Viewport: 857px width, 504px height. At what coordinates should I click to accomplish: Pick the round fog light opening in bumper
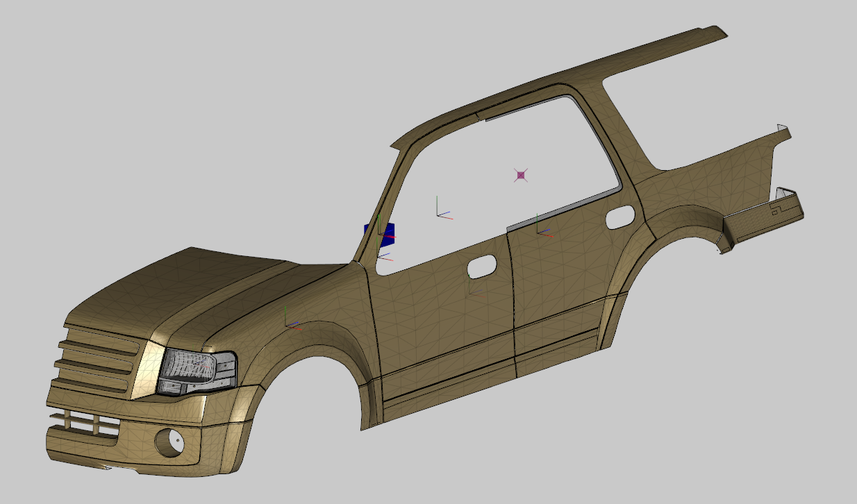(171, 442)
